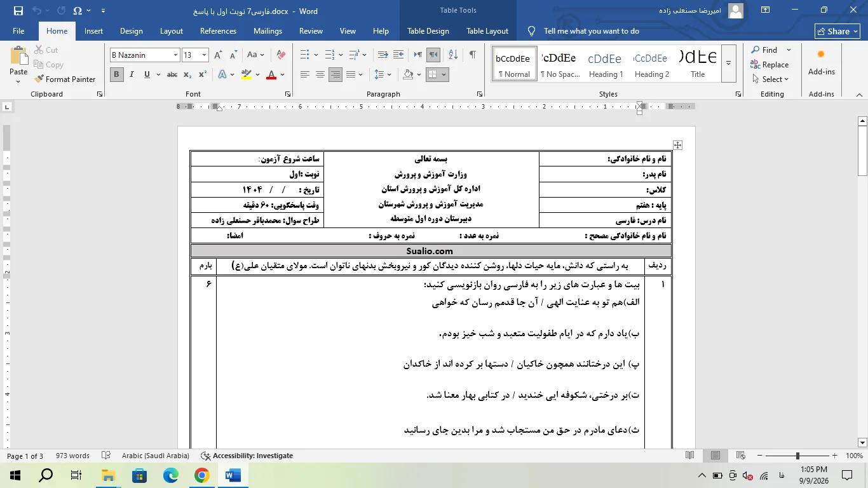Click Accessibility: Investigate in status bar
The image size is (868, 488).
[x=247, y=456]
